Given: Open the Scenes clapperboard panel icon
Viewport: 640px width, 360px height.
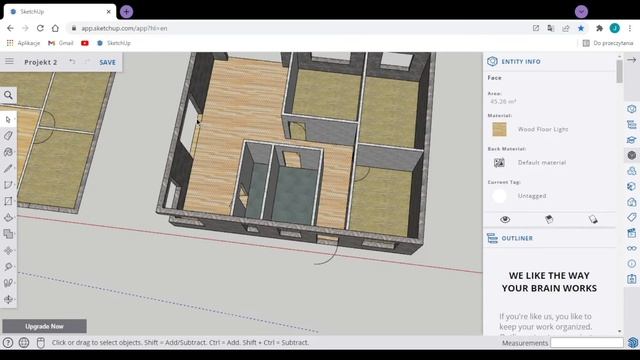Looking at the screenshot, I should tap(632, 233).
